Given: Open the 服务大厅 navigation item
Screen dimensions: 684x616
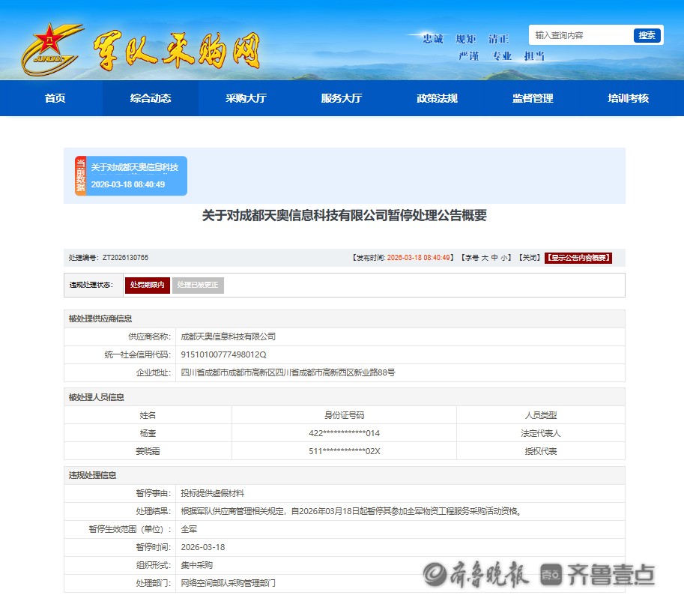Looking at the screenshot, I should [342, 98].
